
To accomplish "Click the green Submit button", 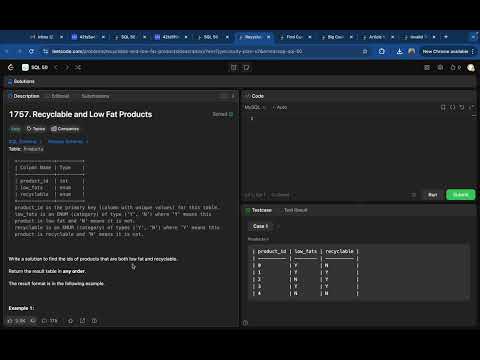I will tap(460, 195).
